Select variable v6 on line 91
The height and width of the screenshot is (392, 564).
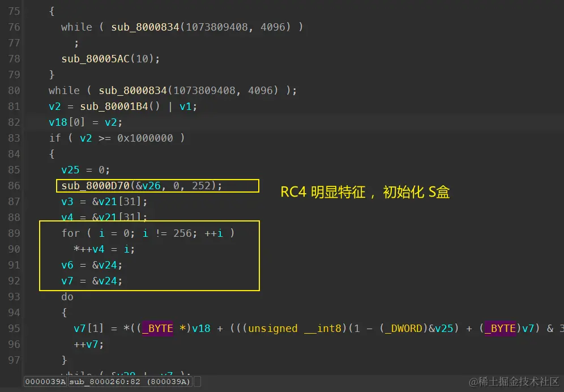click(x=67, y=265)
